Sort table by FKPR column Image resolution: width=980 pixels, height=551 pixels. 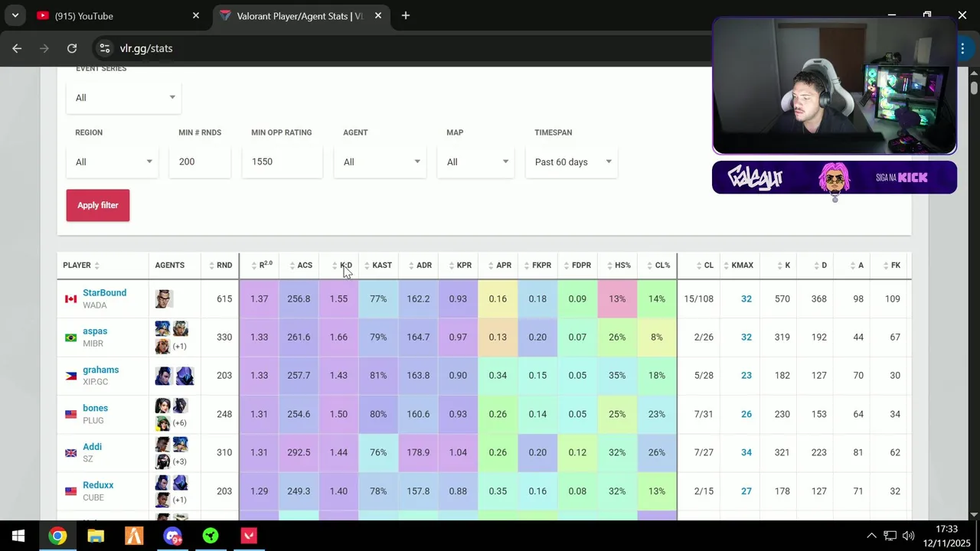pyautogui.click(x=537, y=266)
